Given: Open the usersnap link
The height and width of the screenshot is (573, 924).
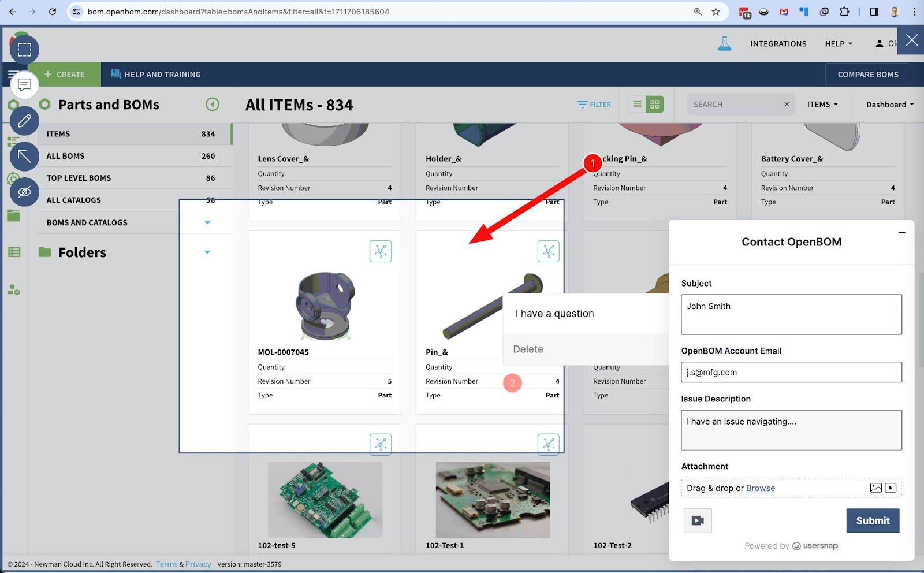Looking at the screenshot, I should click(815, 546).
